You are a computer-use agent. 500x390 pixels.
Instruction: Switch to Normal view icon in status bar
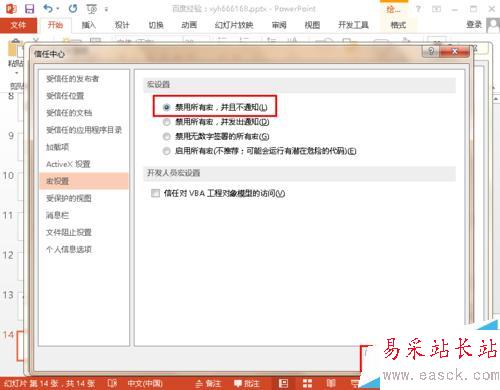tap(283, 383)
